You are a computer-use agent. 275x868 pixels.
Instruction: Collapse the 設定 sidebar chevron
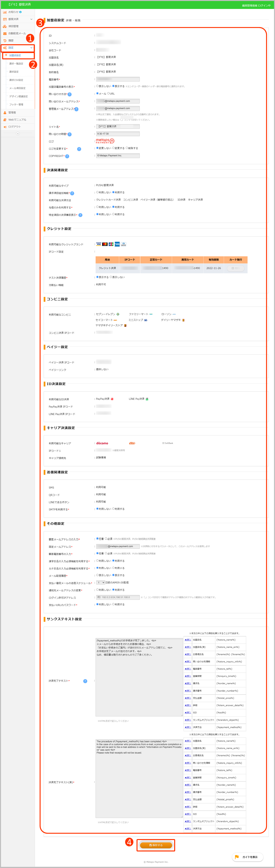[31, 47]
